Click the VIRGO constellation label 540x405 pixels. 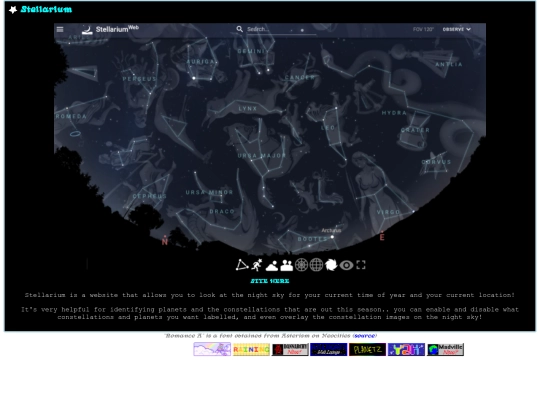[x=388, y=212]
